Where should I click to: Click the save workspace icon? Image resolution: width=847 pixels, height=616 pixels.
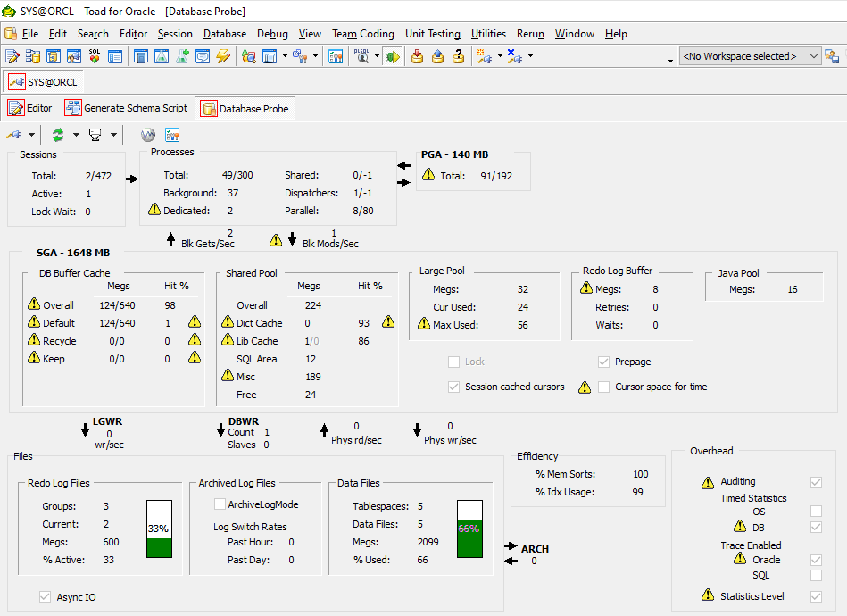[x=832, y=56]
